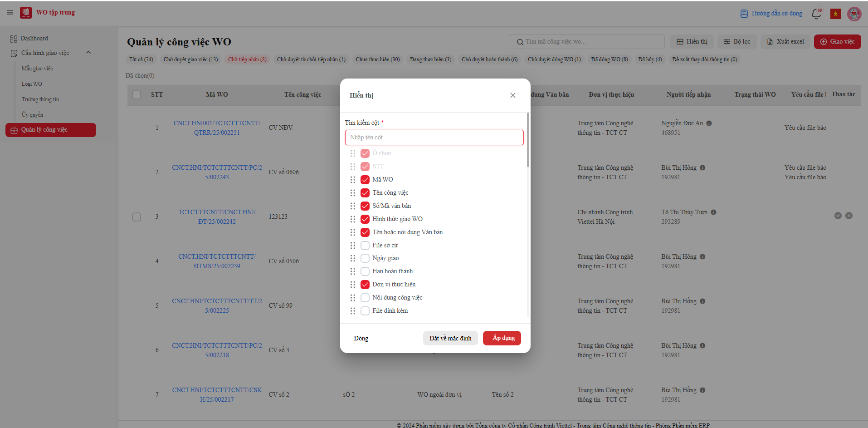Click the Xuất excel button
868x428 pixels.
pos(785,42)
